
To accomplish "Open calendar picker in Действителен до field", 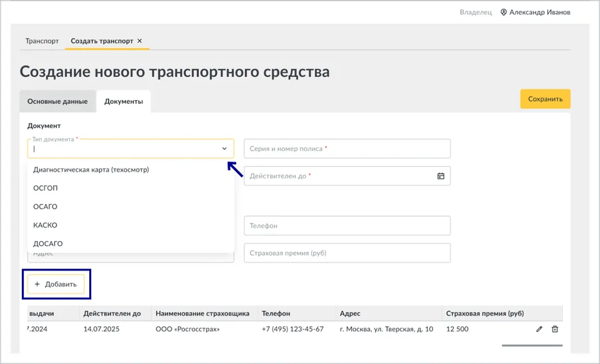I will point(441,176).
